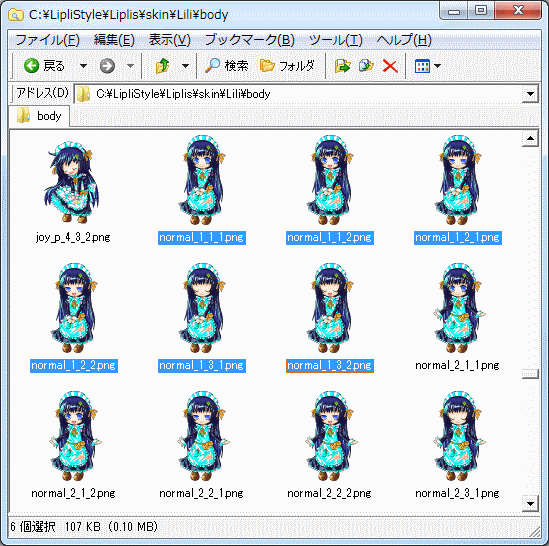Click the Copy To folder icon
Image resolution: width=549 pixels, height=546 pixels.
click(366, 65)
